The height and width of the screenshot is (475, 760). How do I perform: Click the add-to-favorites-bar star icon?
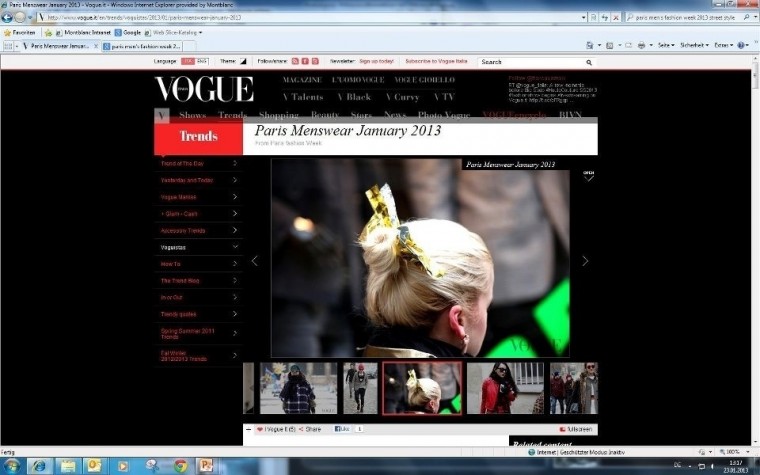48,32
